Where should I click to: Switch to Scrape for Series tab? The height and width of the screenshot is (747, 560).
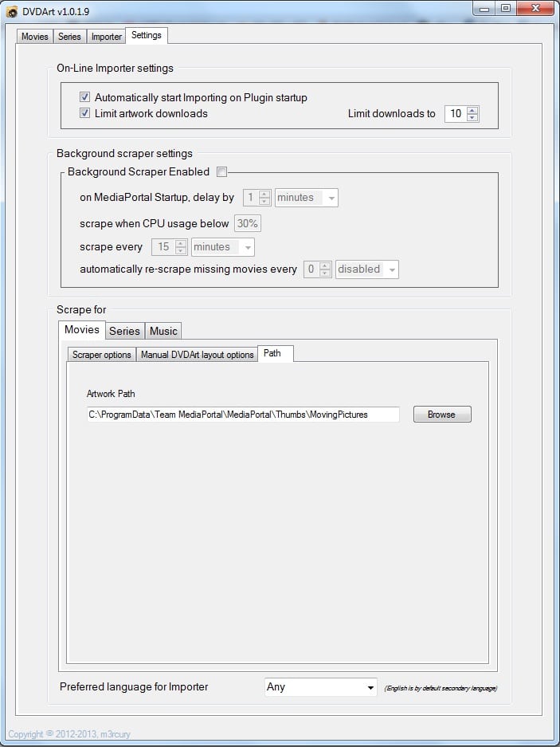125,331
